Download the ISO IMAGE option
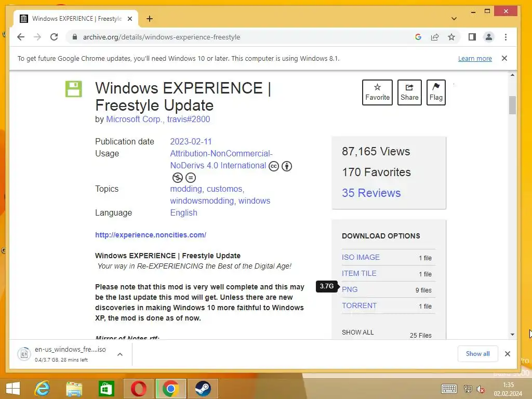Screen dimensions: 532x399 pos(361,257)
